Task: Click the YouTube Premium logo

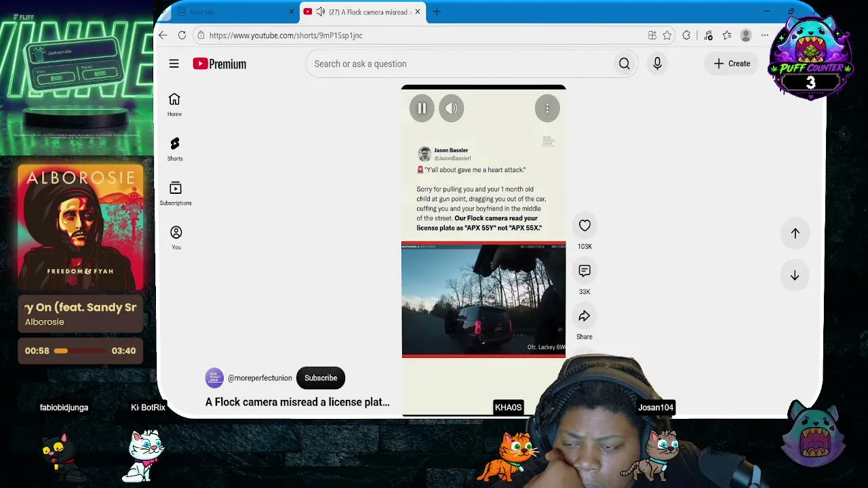Action: (x=220, y=64)
